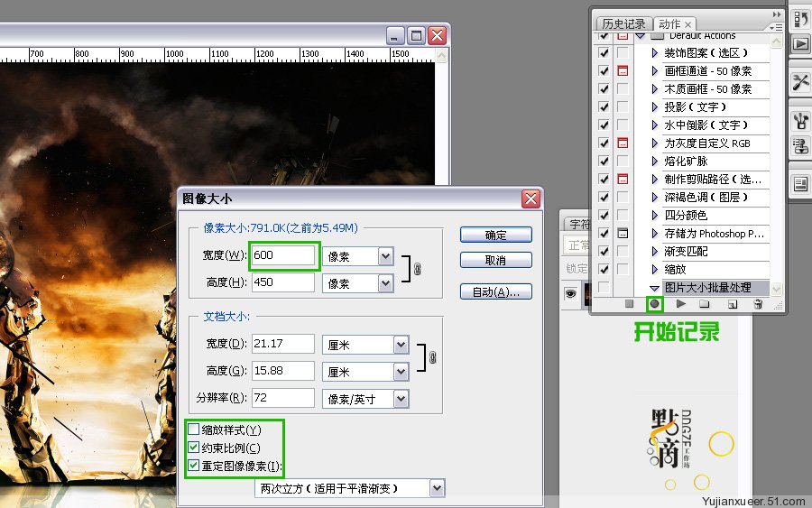
Task: Close the 图像大小 dialog
Action: pyautogui.click(x=531, y=199)
